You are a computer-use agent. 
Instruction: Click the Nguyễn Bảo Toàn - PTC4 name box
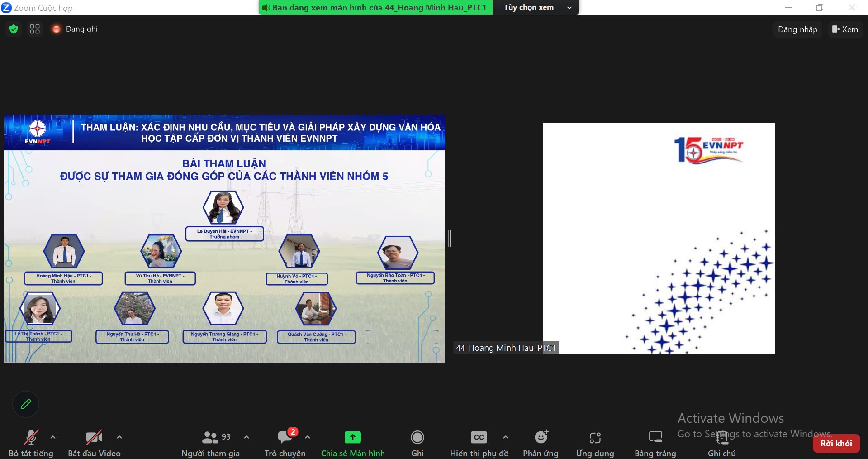click(395, 278)
